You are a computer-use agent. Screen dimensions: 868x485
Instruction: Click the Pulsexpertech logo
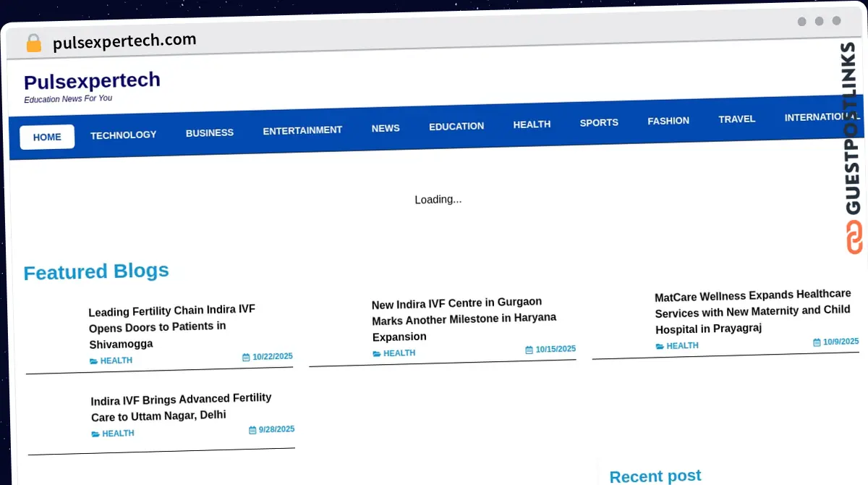click(91, 80)
